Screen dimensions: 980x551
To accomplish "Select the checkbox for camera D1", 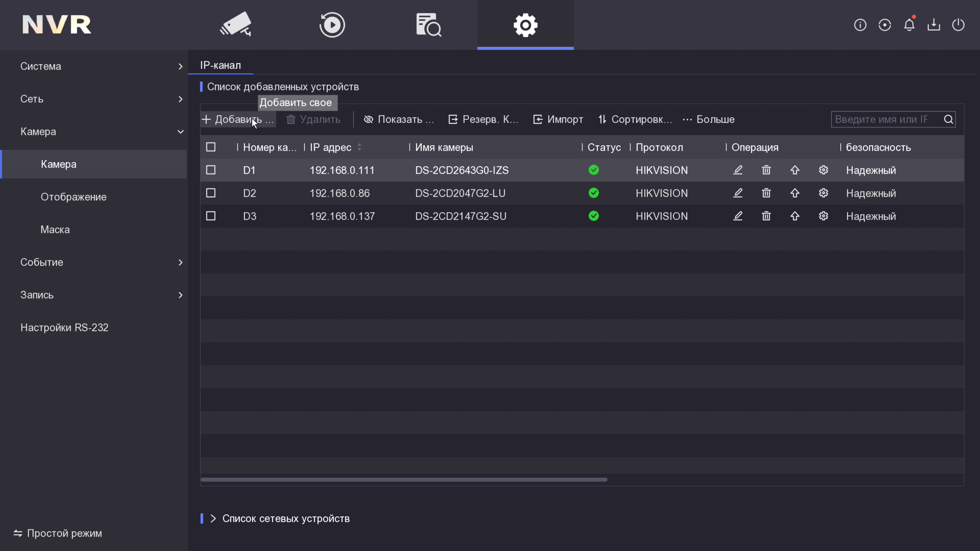I will (211, 170).
